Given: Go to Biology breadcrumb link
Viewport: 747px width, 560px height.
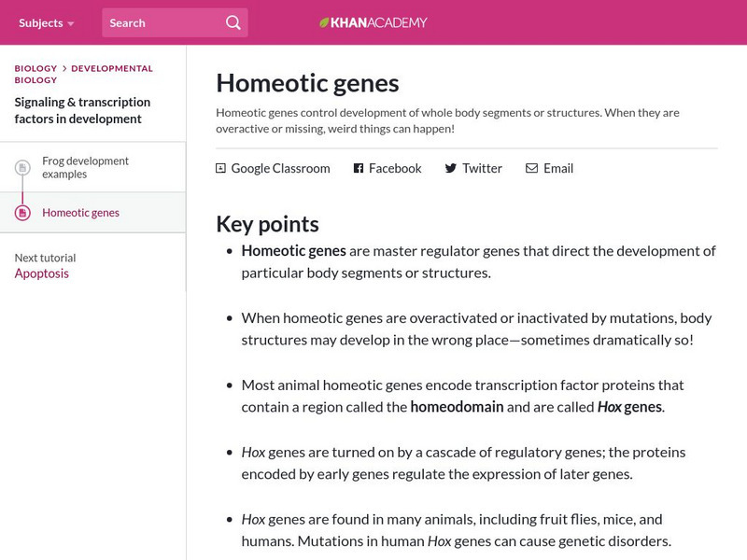Looking at the screenshot, I should 35,68.
